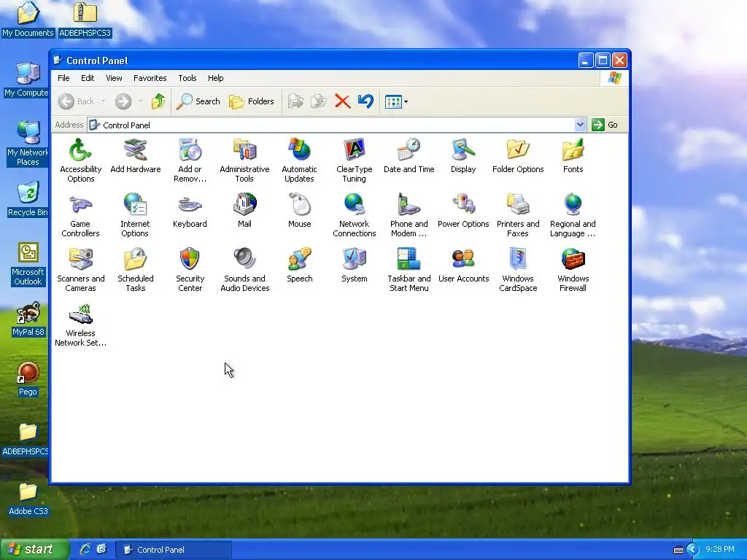Open the Favorites menu
This screenshot has width=747, height=560.
[x=150, y=78]
